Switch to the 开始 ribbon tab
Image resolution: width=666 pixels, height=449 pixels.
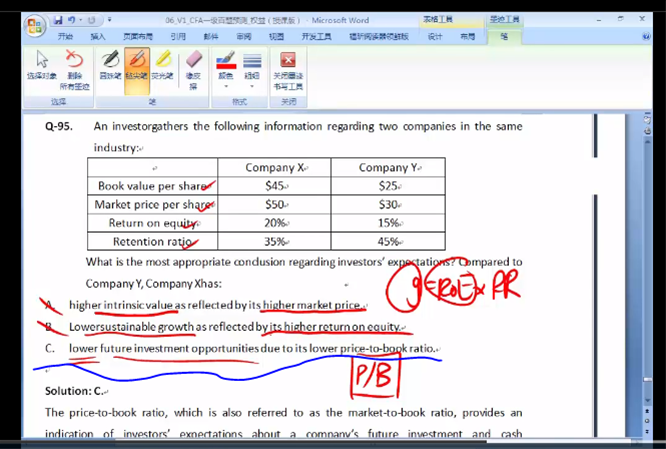(66, 36)
